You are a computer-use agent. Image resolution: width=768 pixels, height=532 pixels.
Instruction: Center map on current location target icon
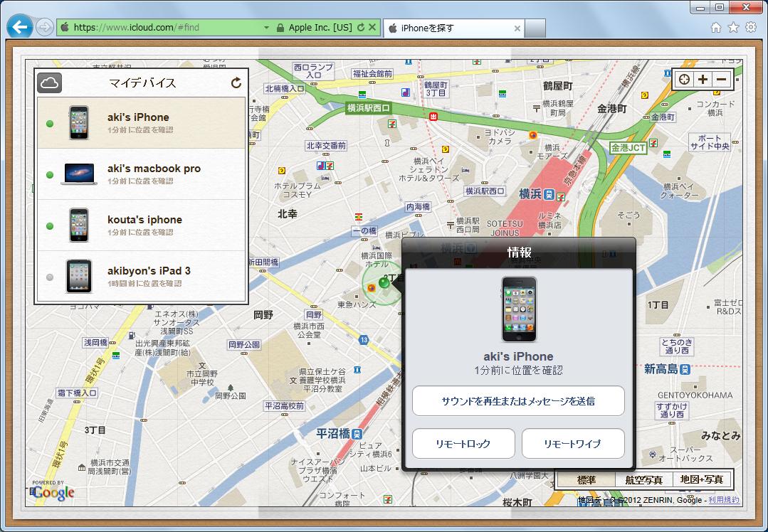pyautogui.click(x=684, y=79)
